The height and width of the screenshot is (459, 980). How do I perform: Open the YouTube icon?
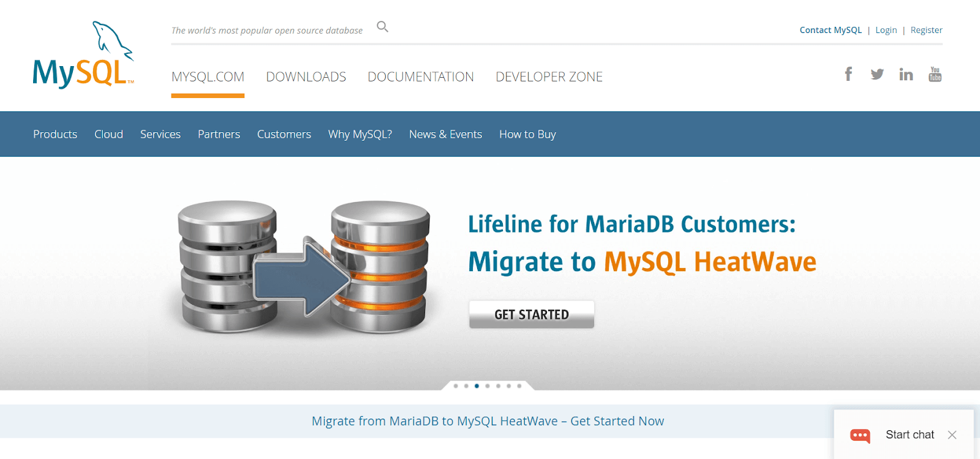[x=935, y=74]
